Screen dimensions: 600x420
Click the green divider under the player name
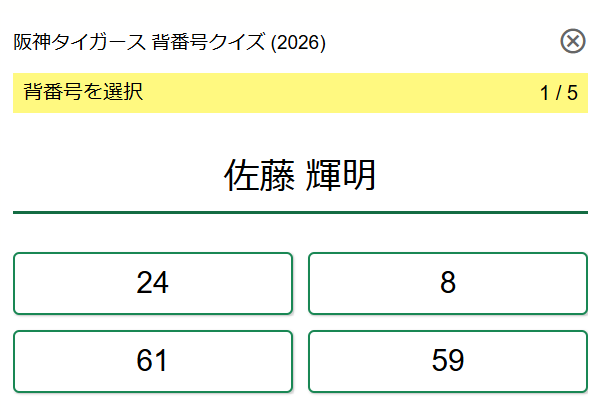pos(300,212)
